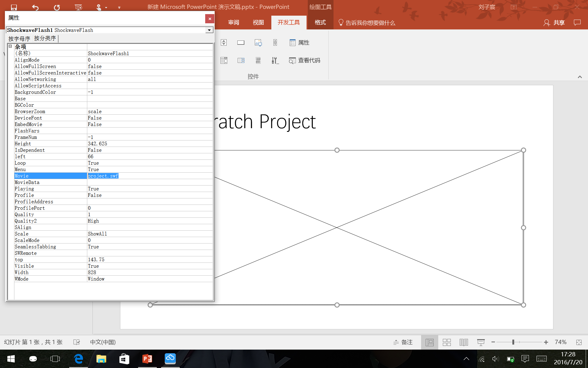Click the Save icon in quick access toolbar
This screenshot has width=588, height=368.
(14, 7)
